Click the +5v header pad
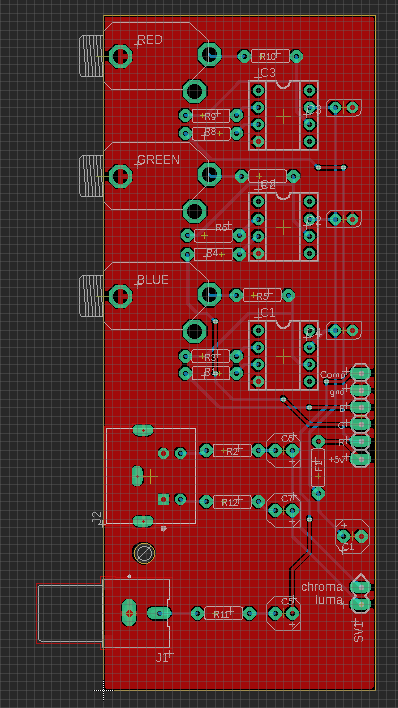The width and height of the screenshot is (398, 708). (x=361, y=459)
